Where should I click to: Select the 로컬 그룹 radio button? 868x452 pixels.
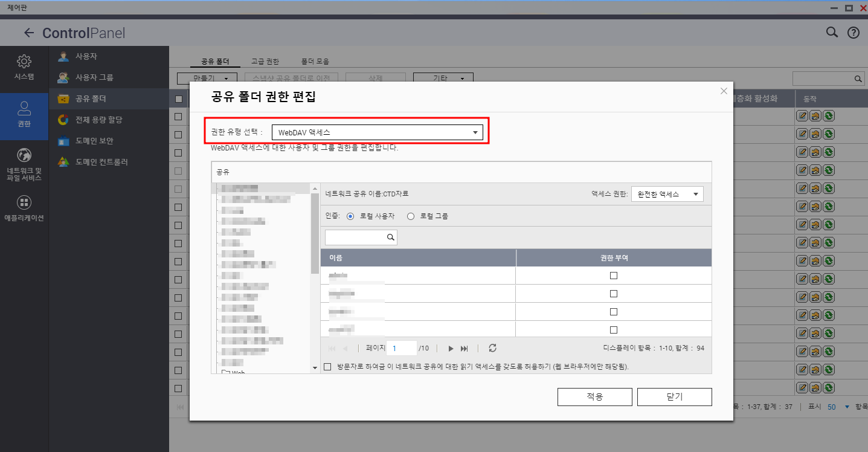[411, 216]
